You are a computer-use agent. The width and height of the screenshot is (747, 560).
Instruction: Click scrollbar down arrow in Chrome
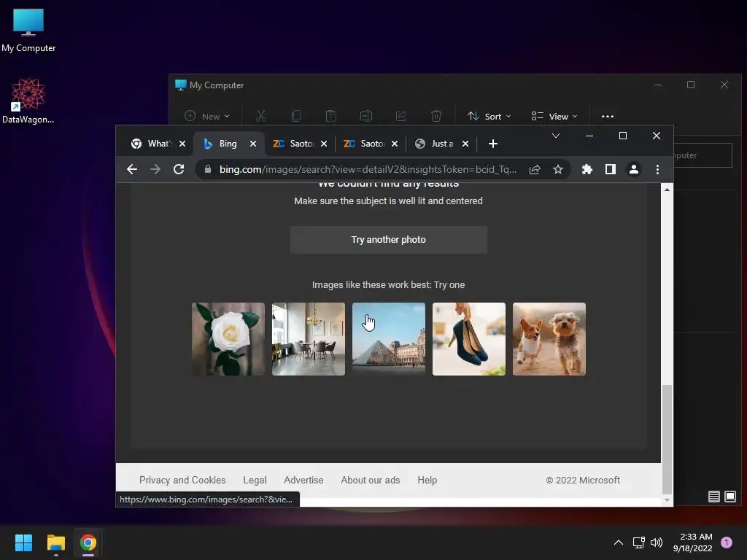click(667, 500)
